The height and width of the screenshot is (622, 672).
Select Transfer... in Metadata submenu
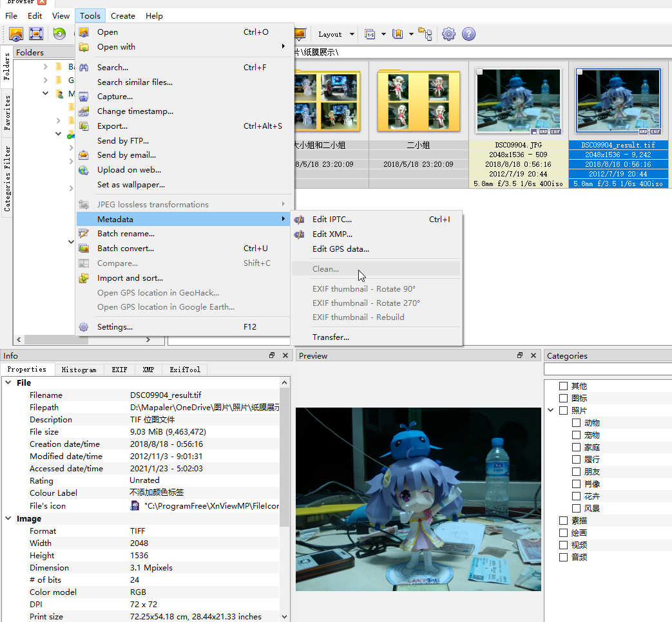point(331,337)
